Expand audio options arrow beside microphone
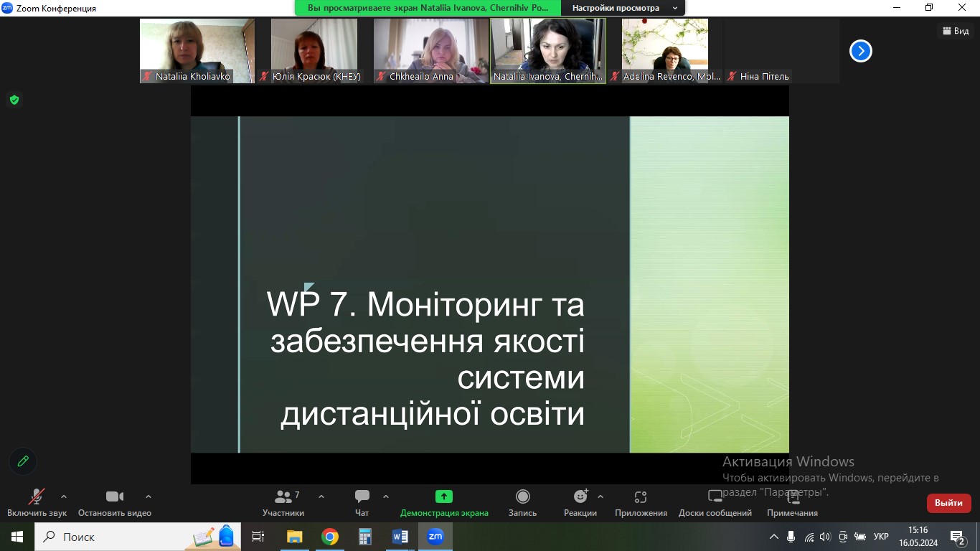Screen dimensions: 980x551 64,496
